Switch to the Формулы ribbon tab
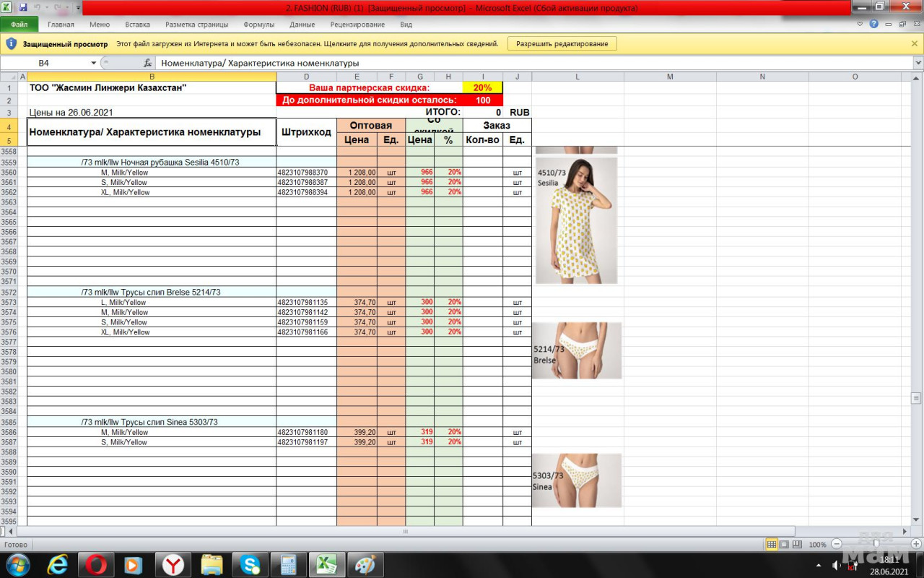The width and height of the screenshot is (924, 578). 258,25
